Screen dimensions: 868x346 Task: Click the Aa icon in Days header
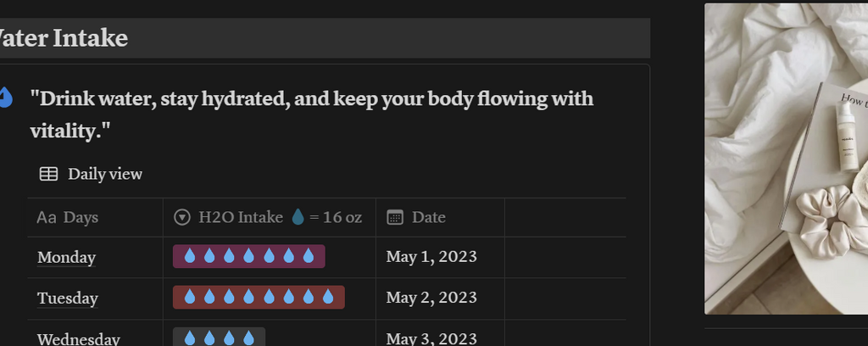(47, 218)
